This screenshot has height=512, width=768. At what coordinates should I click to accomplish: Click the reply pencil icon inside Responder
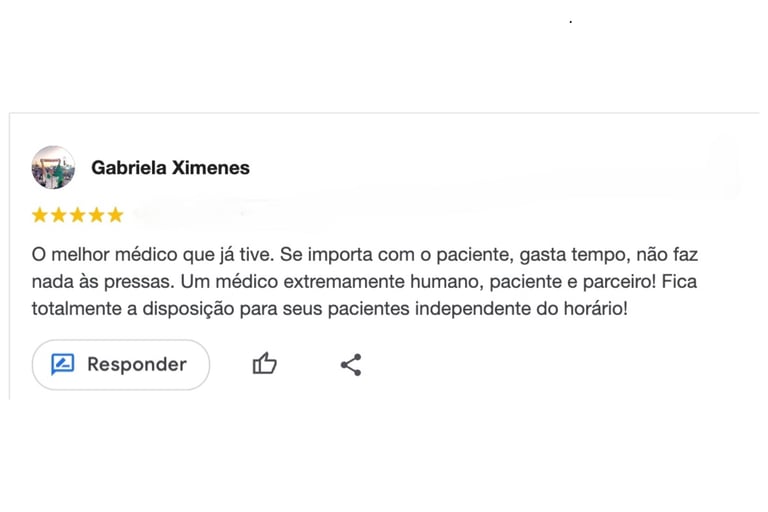point(62,365)
